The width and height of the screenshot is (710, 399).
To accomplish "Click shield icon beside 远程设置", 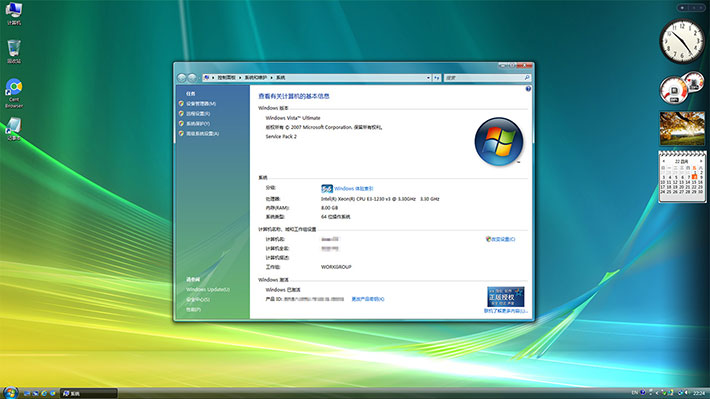I will click(x=181, y=114).
